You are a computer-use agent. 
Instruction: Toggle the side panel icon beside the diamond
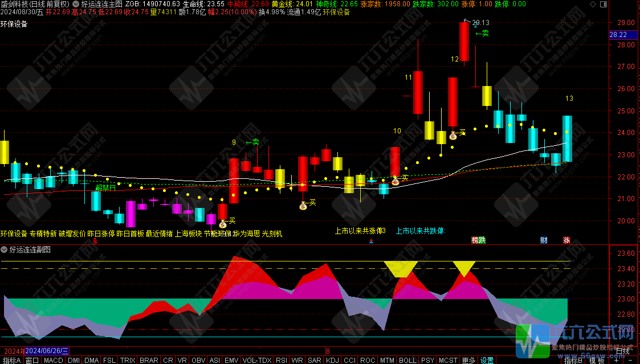coord(604,4)
